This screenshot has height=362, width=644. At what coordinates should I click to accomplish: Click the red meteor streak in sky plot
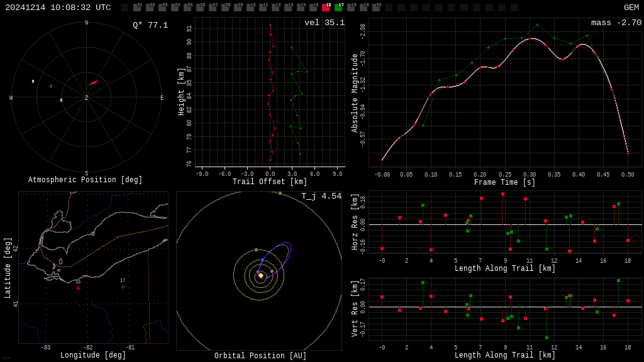[93, 83]
